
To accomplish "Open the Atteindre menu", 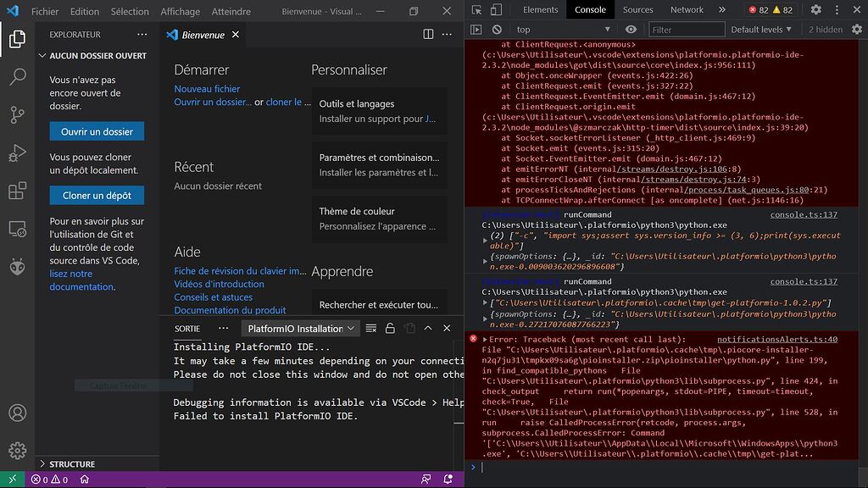I will [x=231, y=11].
